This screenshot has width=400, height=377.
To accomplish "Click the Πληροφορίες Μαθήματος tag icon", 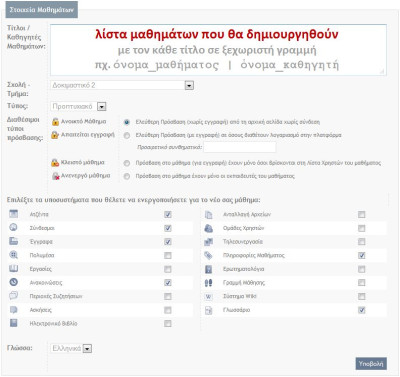I will (208, 255).
